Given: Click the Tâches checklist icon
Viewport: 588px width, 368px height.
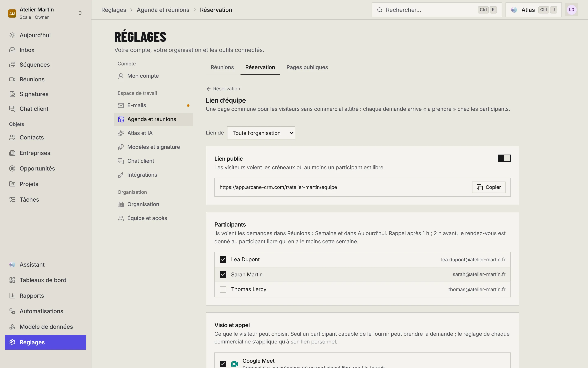Looking at the screenshot, I should click(12, 200).
